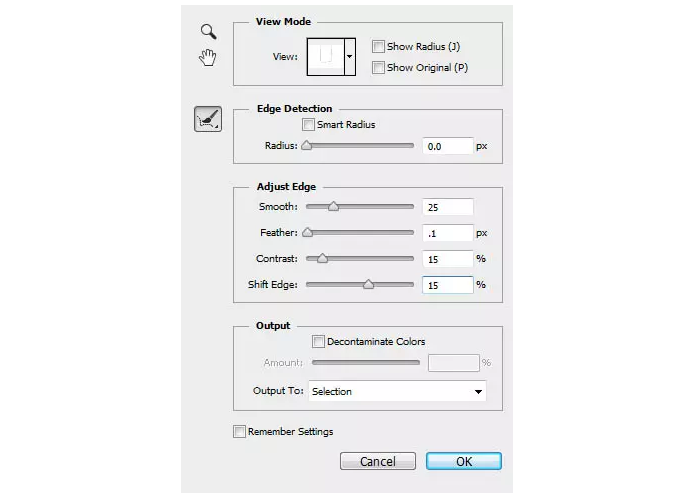Toggle the Smart Radius checkbox
This screenshot has height=503, width=696.
308,125
